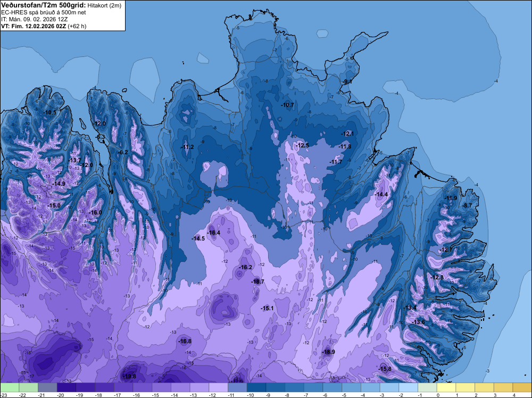Screen dimensions: 532x398
Task: Click the -6.3 temperature value
Action: (101, 137)
